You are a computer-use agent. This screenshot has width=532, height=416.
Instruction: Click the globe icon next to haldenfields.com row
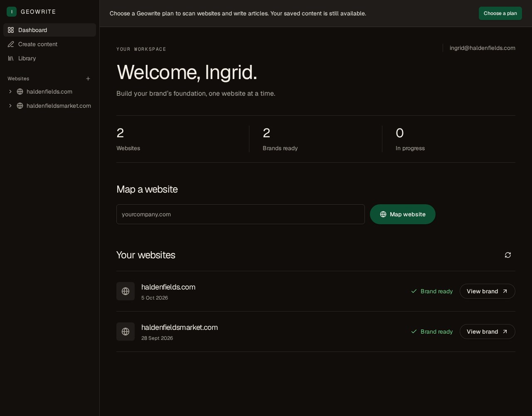126,291
